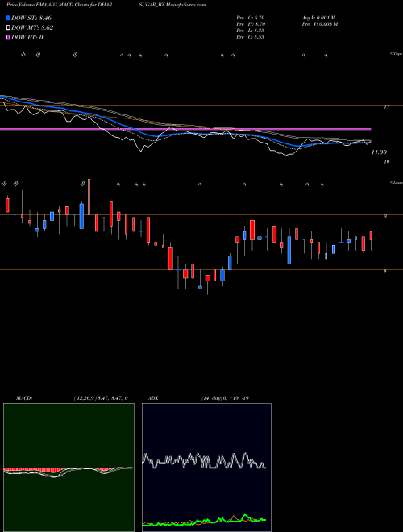403x532 pixels.
Task: Click the 'Pre H: 8.70' value
Action: [x=251, y=24]
